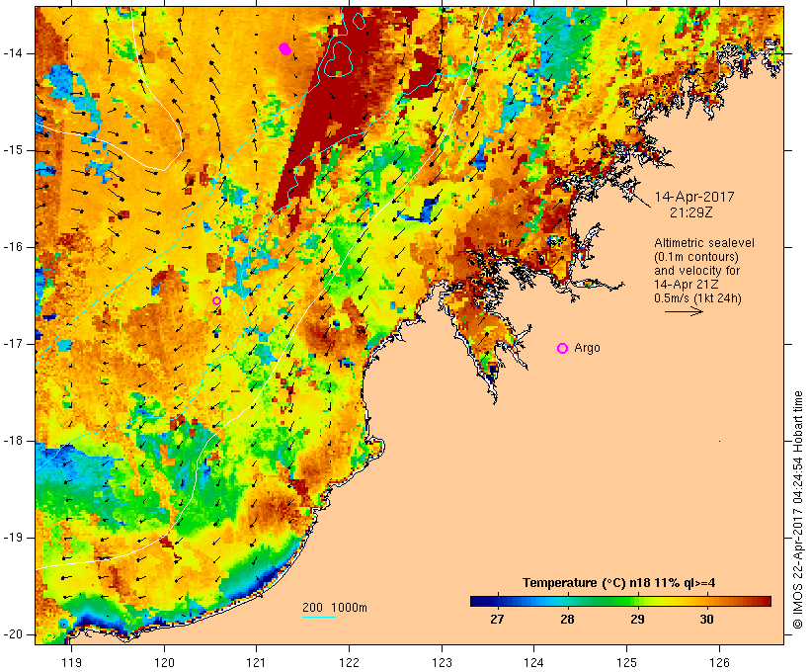Click the closed cyan contour loop near 122°E 14°S
Viewport: 810px width, 672px height.
click(339, 59)
